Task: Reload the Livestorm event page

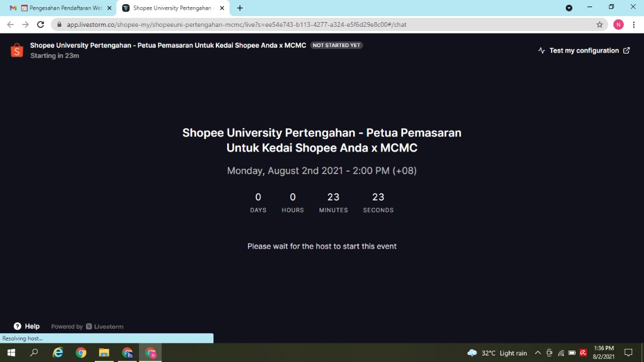Action: (x=41, y=24)
